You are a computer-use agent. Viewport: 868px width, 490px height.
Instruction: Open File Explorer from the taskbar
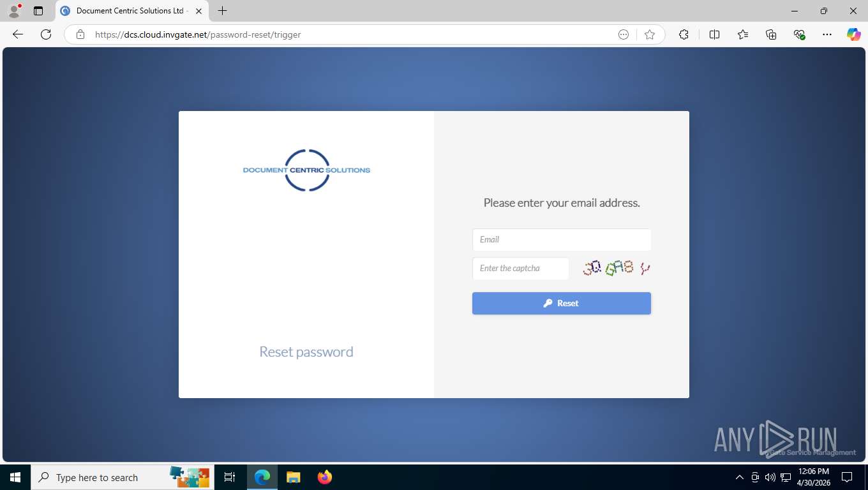(293, 477)
